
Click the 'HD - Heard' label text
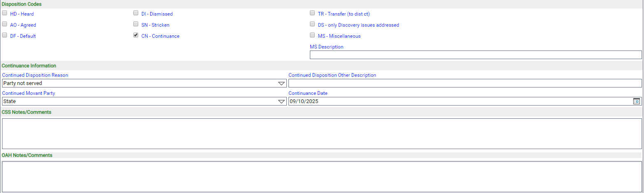point(22,14)
